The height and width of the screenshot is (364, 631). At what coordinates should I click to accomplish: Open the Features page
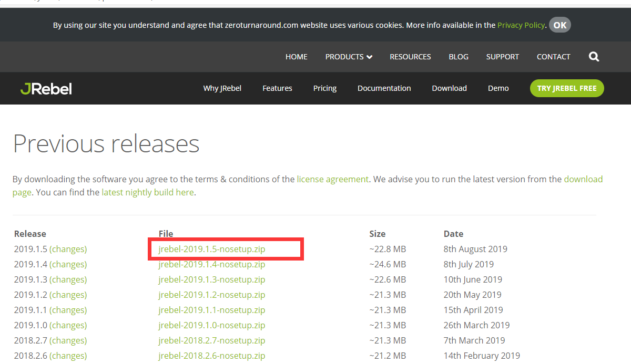(277, 88)
